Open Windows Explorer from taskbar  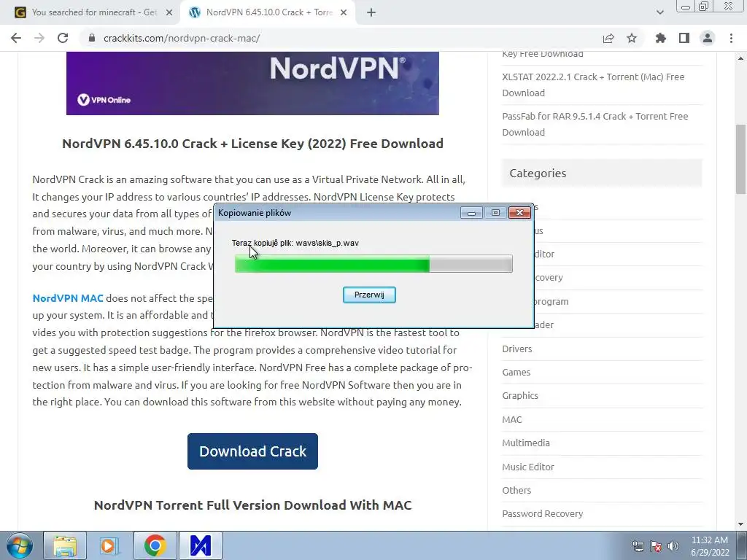(x=65, y=545)
